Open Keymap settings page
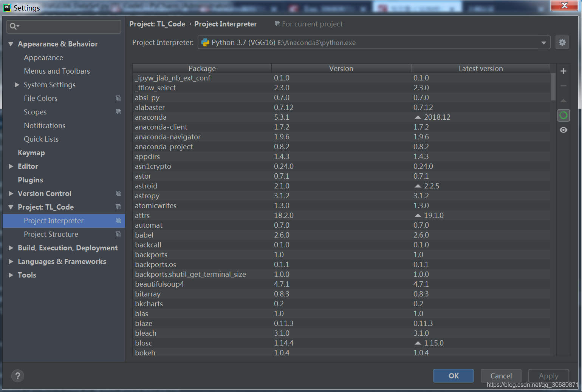This screenshot has width=582, height=392. [x=31, y=153]
